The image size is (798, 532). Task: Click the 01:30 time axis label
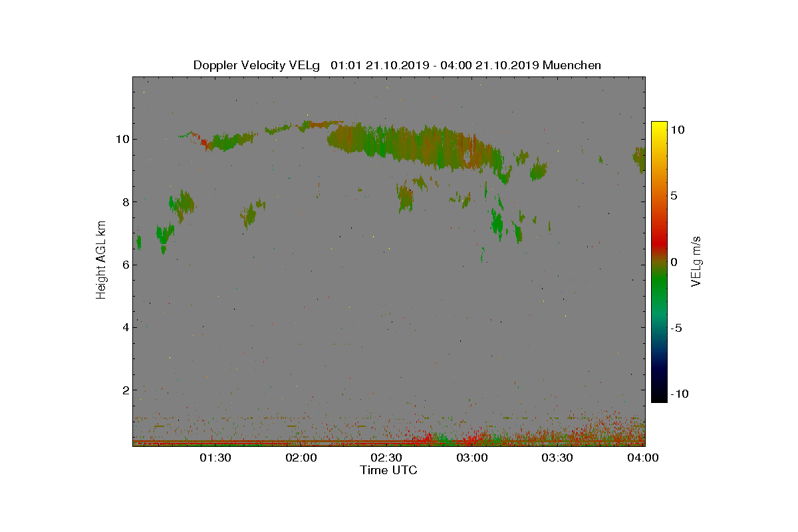click(215, 458)
